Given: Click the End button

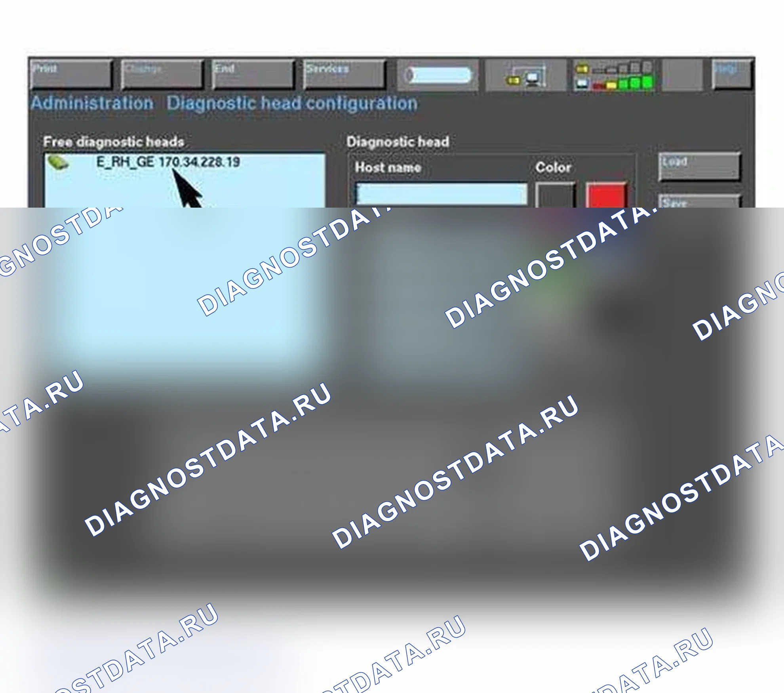Looking at the screenshot, I should pos(253,74).
